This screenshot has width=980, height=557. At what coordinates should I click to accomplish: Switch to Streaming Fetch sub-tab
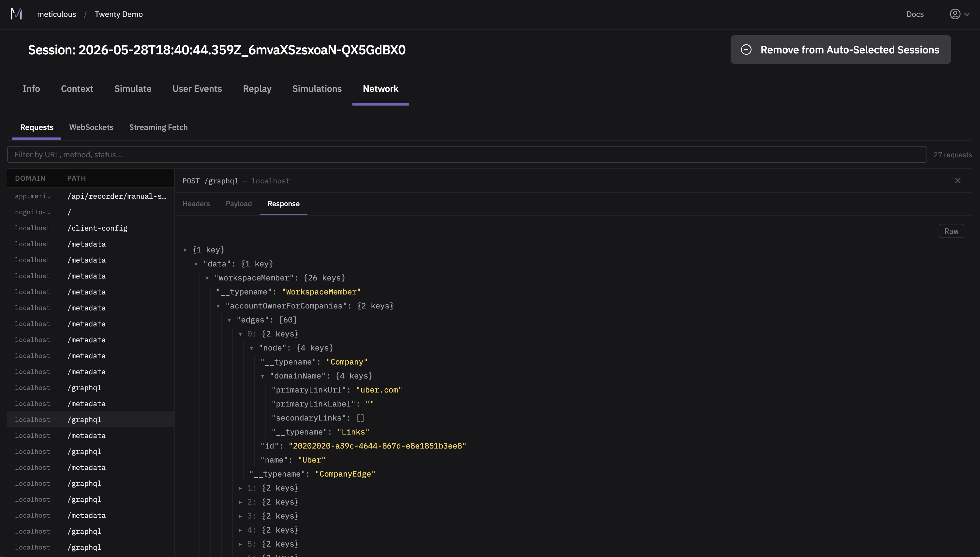158,127
